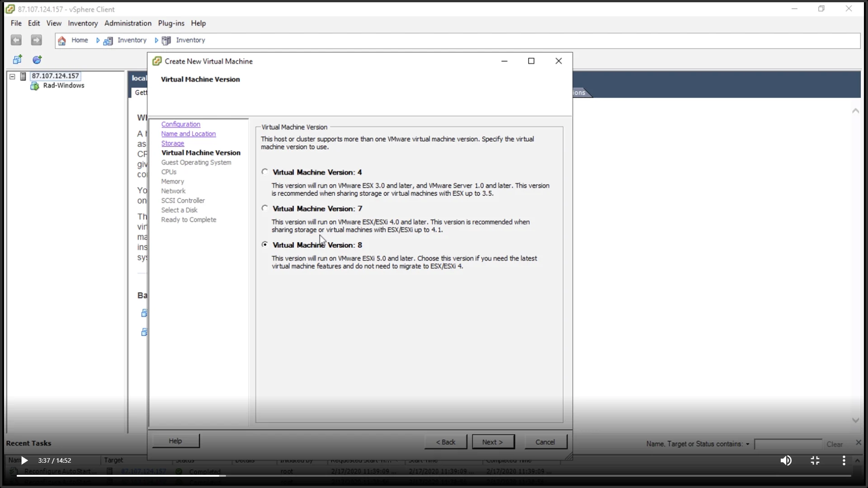
Task: Click the forward navigation arrow icon
Action: (x=36, y=40)
